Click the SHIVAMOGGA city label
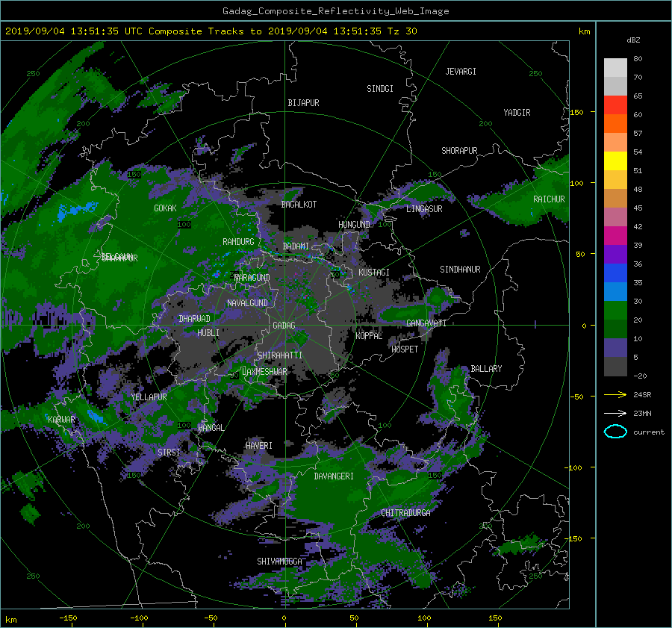This screenshot has width=672, height=628. (279, 561)
